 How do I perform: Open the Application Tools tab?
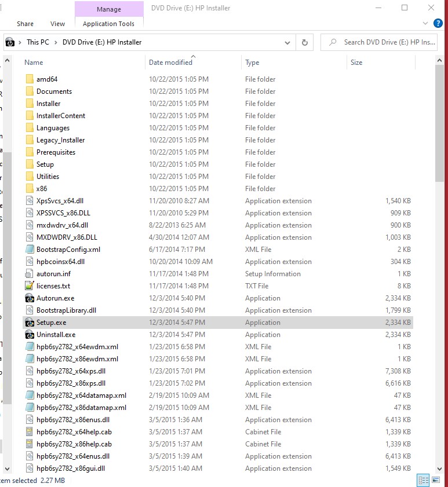pyautogui.click(x=108, y=24)
